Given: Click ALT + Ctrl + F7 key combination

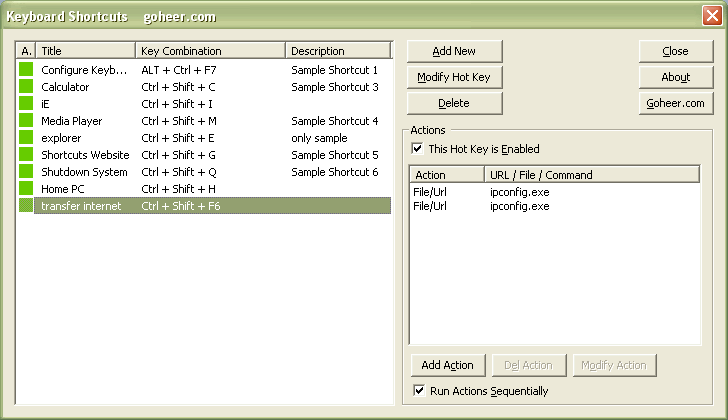Looking at the screenshot, I should coord(179,70).
